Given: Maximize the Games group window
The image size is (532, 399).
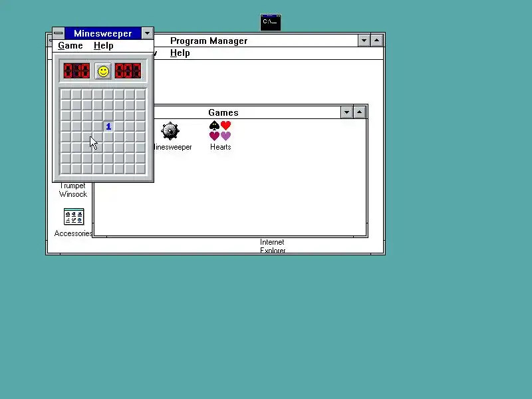Looking at the screenshot, I should coord(360,112).
